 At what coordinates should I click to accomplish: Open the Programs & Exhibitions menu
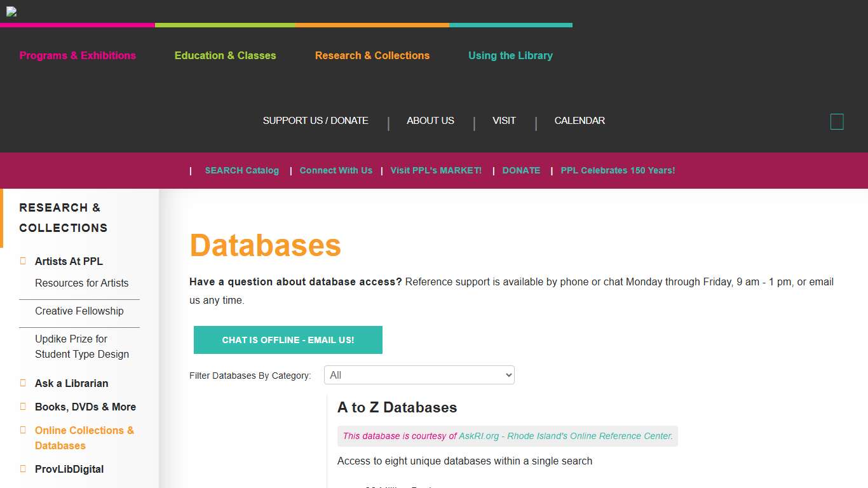(x=78, y=55)
